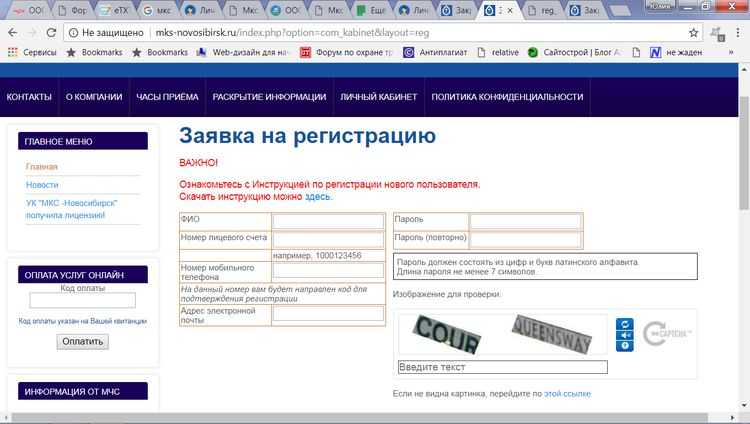750x424 pixels.
Task: Click the scroll-up arrow of page scrollbar
Action: click(x=744, y=70)
